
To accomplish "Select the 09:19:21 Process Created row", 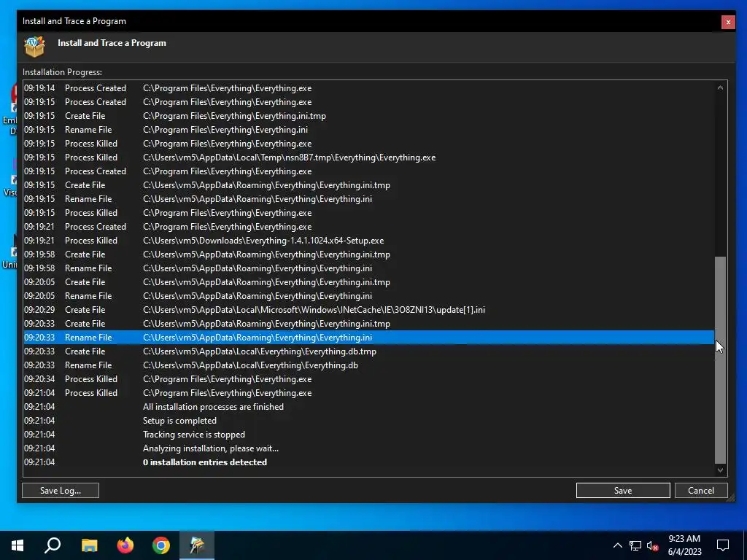I will (368, 227).
